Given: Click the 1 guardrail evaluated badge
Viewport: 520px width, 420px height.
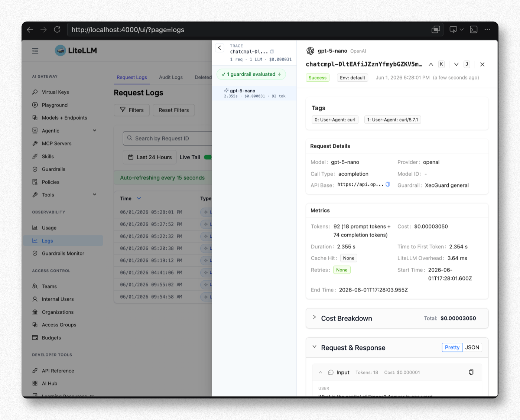Looking at the screenshot, I should 251,74.
